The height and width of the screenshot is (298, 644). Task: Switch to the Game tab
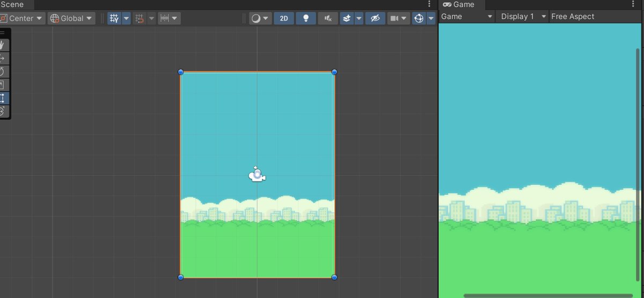click(x=462, y=4)
